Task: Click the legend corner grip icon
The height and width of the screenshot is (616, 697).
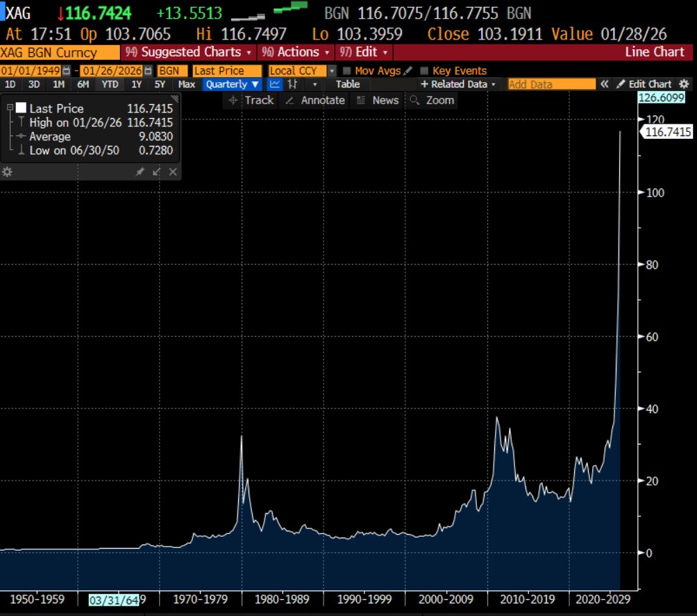Action: [x=175, y=99]
